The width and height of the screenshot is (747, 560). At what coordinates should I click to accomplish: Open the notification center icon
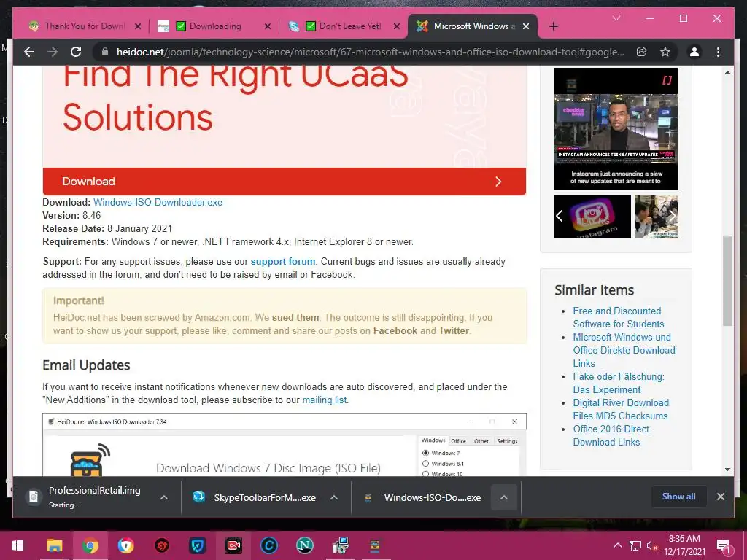(724, 545)
